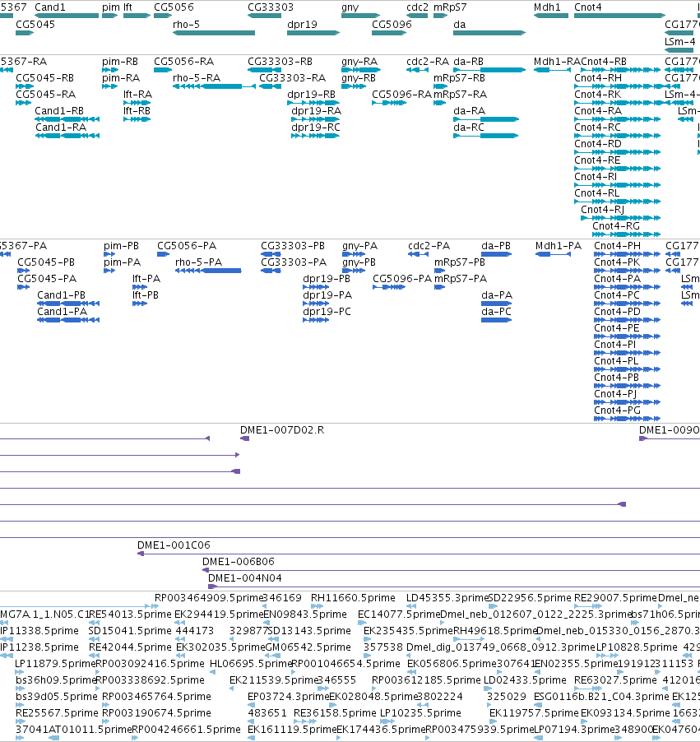The width and height of the screenshot is (700, 742).
Task: Open transcript da-RB
Action: 469,62
